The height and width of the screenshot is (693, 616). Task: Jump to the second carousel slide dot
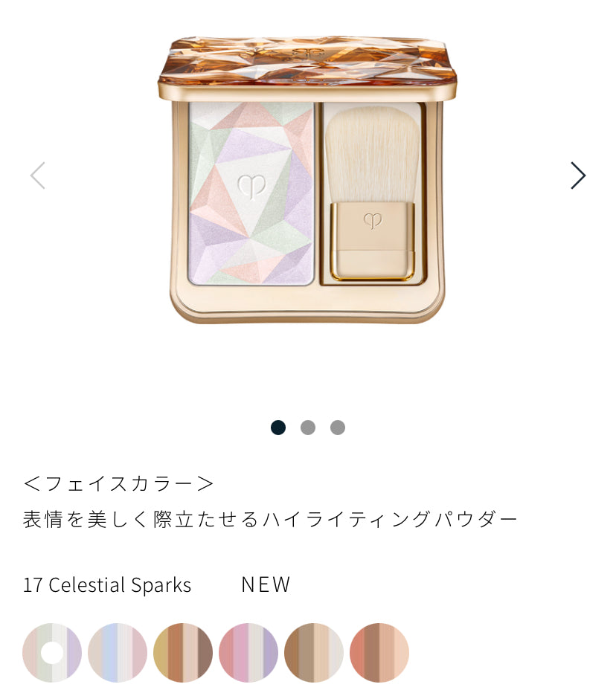point(308,428)
